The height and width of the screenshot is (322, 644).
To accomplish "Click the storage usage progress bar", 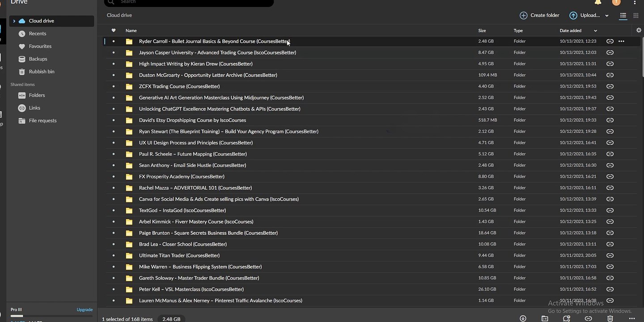I will pos(51,316).
